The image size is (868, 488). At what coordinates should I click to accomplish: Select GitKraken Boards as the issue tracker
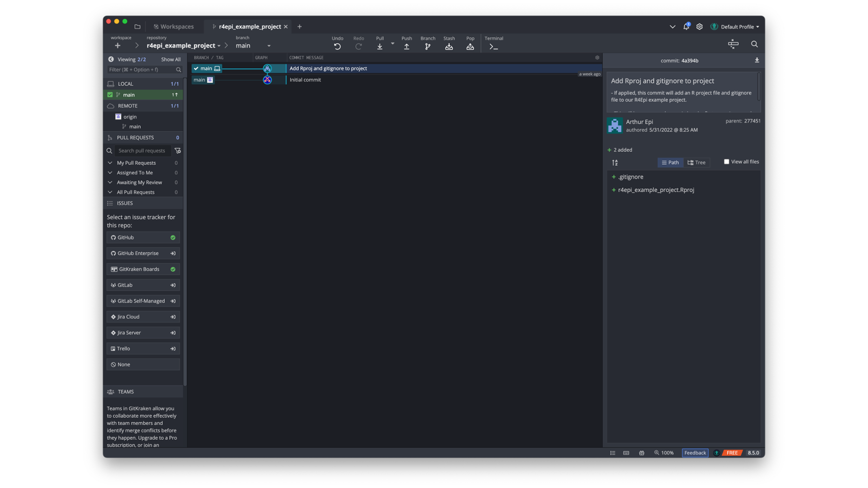click(143, 269)
